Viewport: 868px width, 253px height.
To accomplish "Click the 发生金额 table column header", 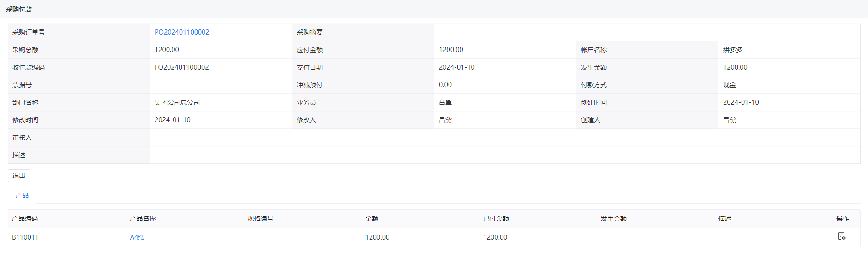I will (x=614, y=218).
